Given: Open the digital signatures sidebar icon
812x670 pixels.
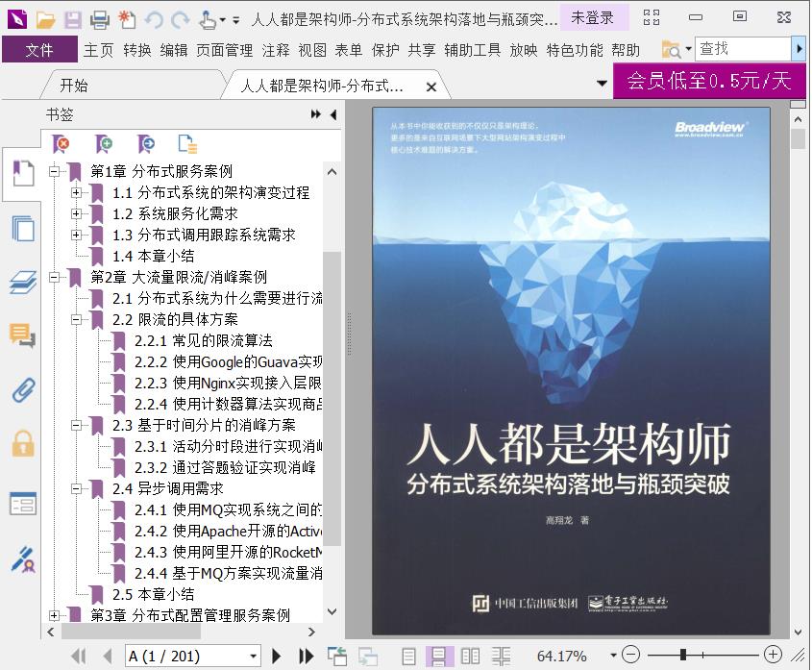Looking at the screenshot, I should (x=23, y=558).
